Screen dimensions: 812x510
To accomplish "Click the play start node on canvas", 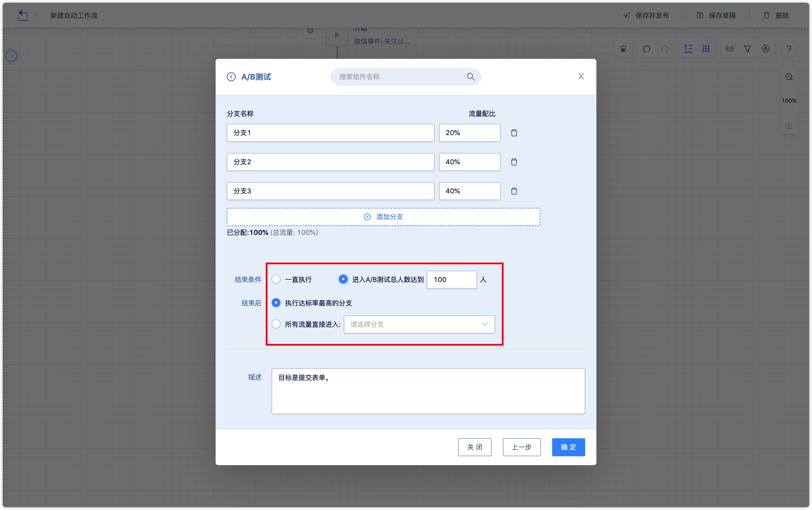I will (x=337, y=35).
